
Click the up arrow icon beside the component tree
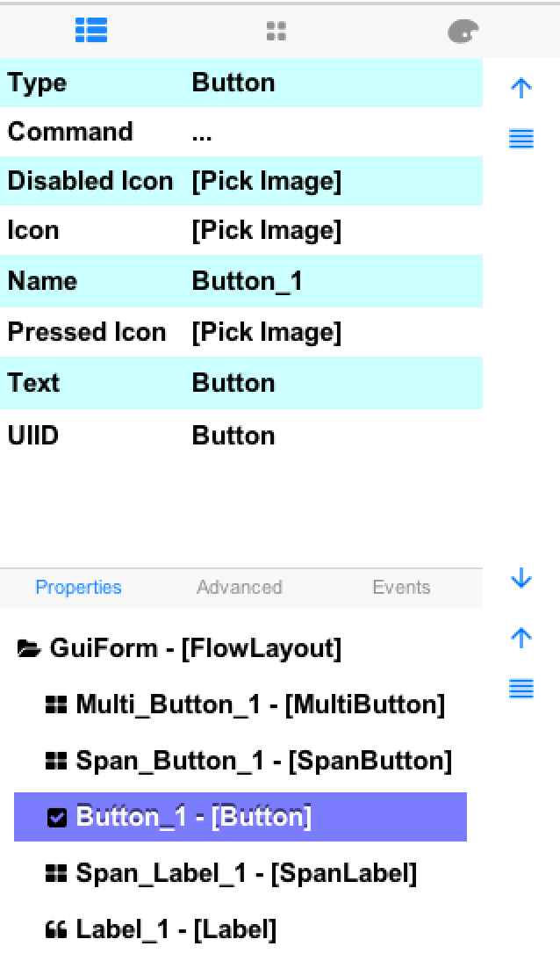tap(521, 638)
